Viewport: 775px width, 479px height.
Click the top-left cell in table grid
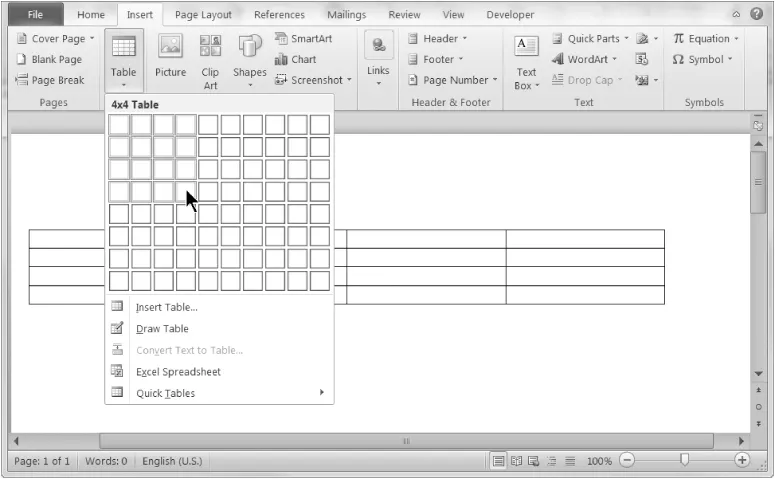coord(119,125)
